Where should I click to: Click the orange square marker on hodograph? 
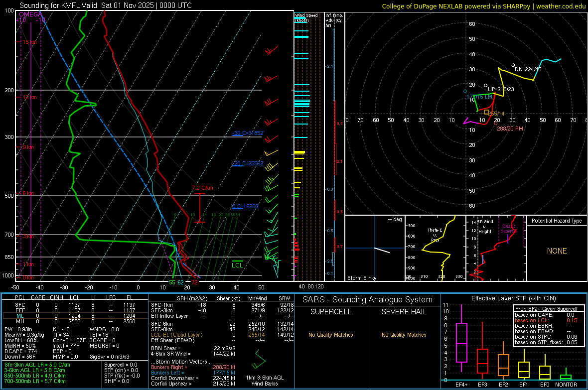(x=486, y=112)
